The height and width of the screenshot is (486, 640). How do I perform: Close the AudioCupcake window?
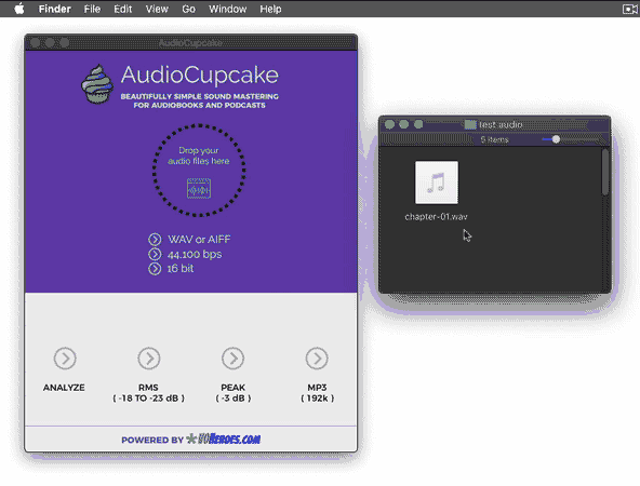click(35, 42)
